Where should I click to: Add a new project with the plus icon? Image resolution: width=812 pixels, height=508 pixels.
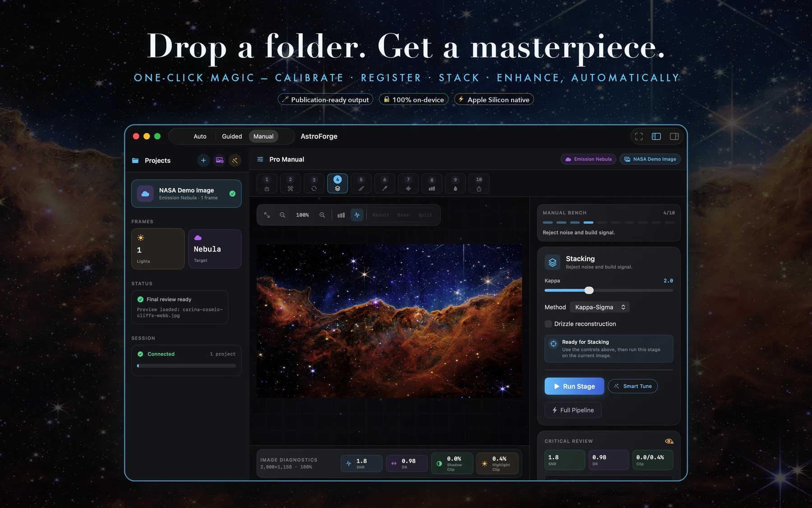coord(203,160)
